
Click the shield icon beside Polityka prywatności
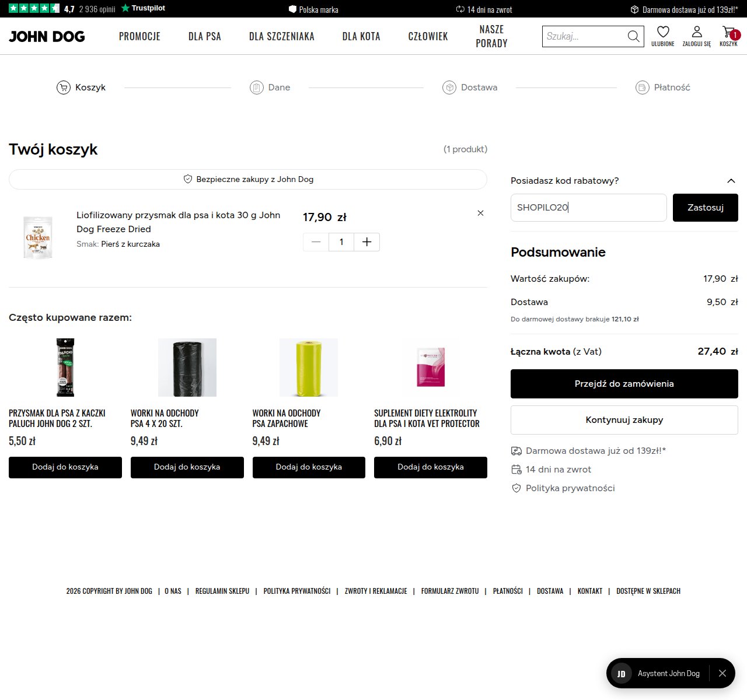tap(516, 488)
